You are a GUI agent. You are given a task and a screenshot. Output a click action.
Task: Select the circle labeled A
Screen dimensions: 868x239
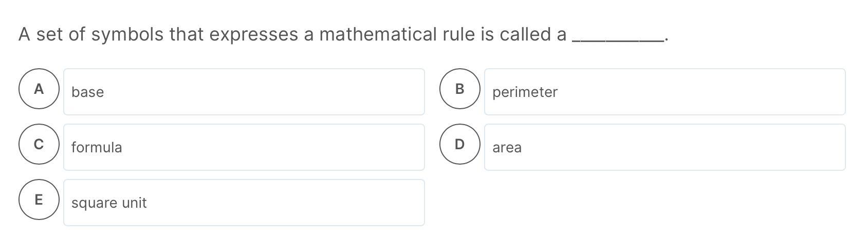pos(39,89)
